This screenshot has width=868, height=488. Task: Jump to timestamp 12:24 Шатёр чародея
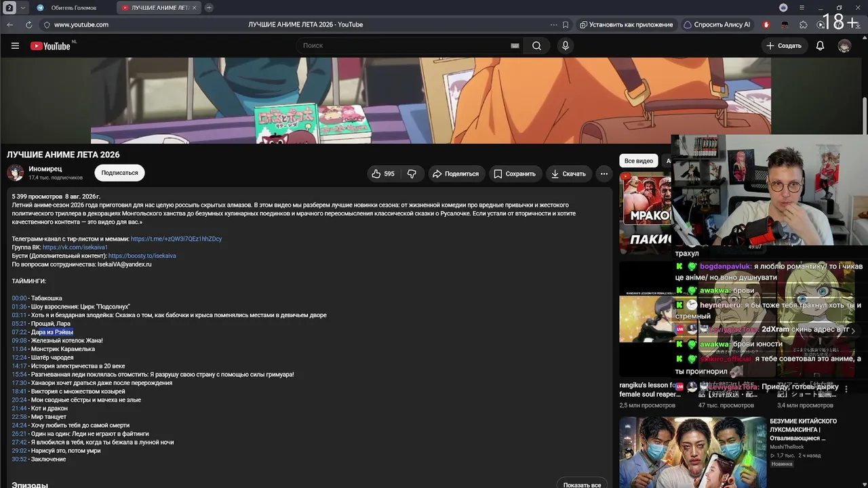click(19, 357)
